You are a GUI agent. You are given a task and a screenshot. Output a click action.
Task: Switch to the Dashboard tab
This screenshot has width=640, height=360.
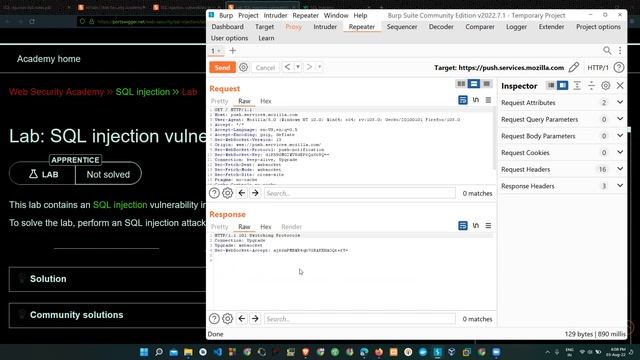pyautogui.click(x=227, y=27)
